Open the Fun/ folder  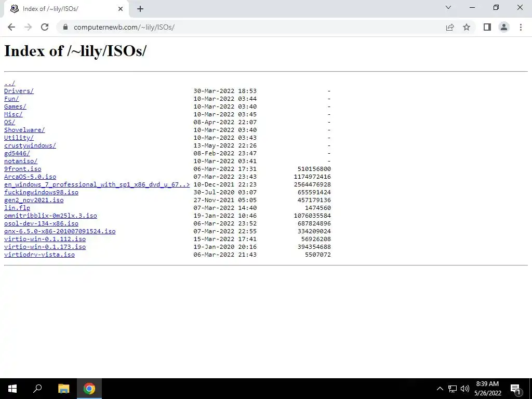pyautogui.click(x=11, y=99)
